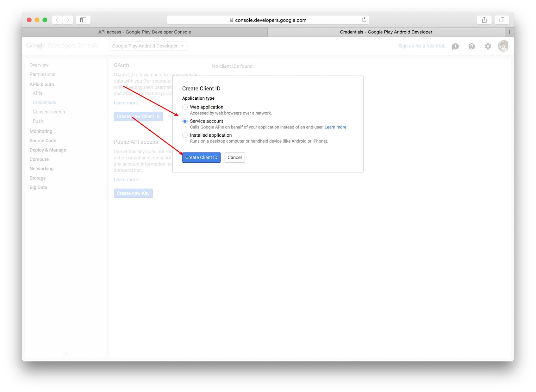The width and height of the screenshot is (536, 392).
Task: Click the Google Developers Console logo
Action: pos(62,46)
